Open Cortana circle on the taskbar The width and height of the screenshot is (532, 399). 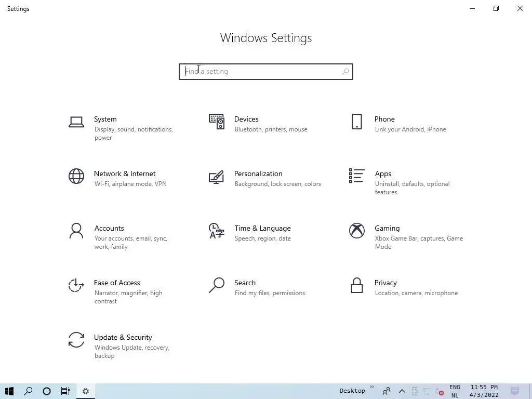pyautogui.click(x=47, y=391)
